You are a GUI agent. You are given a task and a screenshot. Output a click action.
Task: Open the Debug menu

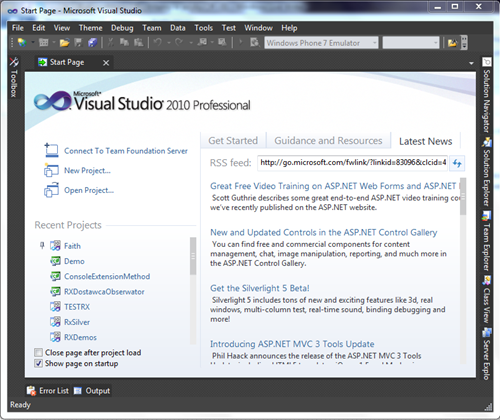point(122,28)
